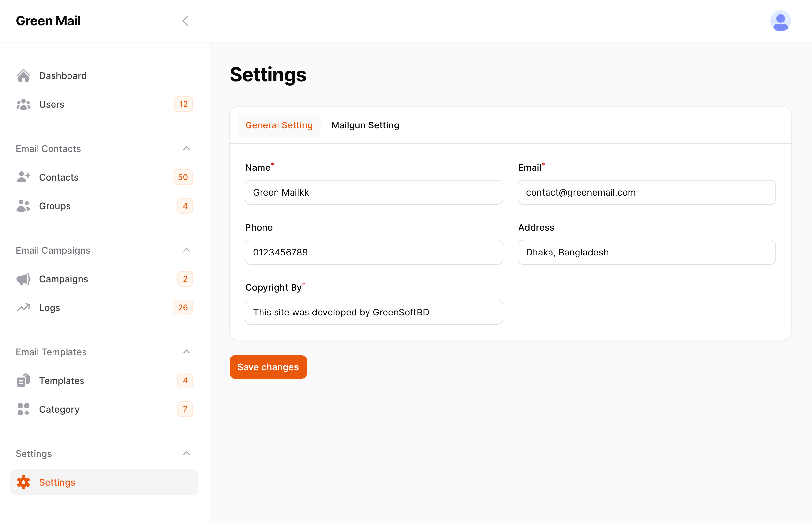Toggle the Settings section collapse
Viewport: 812px width, 524px height.
click(187, 453)
